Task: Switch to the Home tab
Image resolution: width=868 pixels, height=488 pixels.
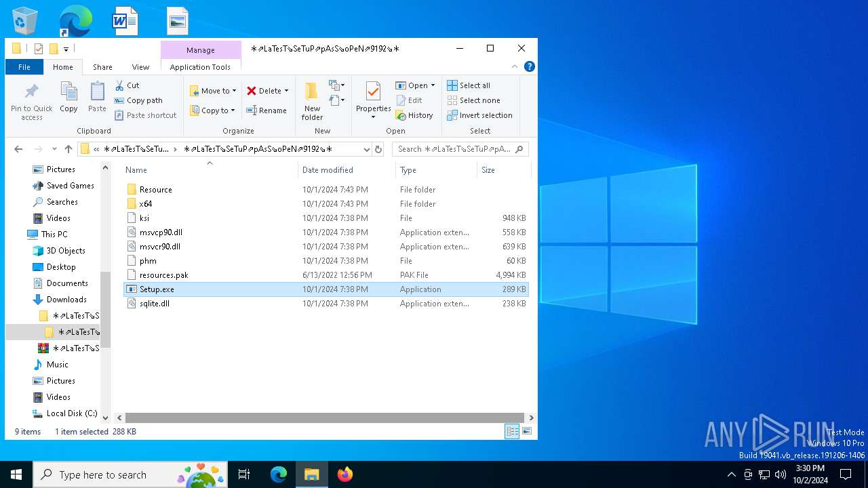Action: coord(63,67)
